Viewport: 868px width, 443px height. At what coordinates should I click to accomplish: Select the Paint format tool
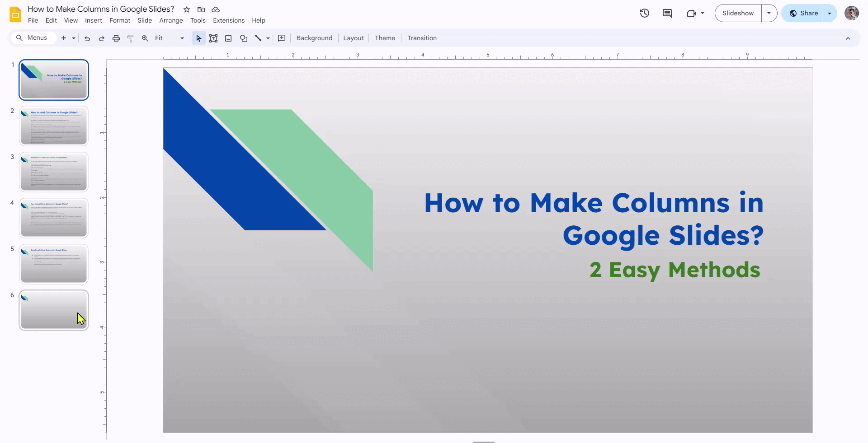pos(130,38)
